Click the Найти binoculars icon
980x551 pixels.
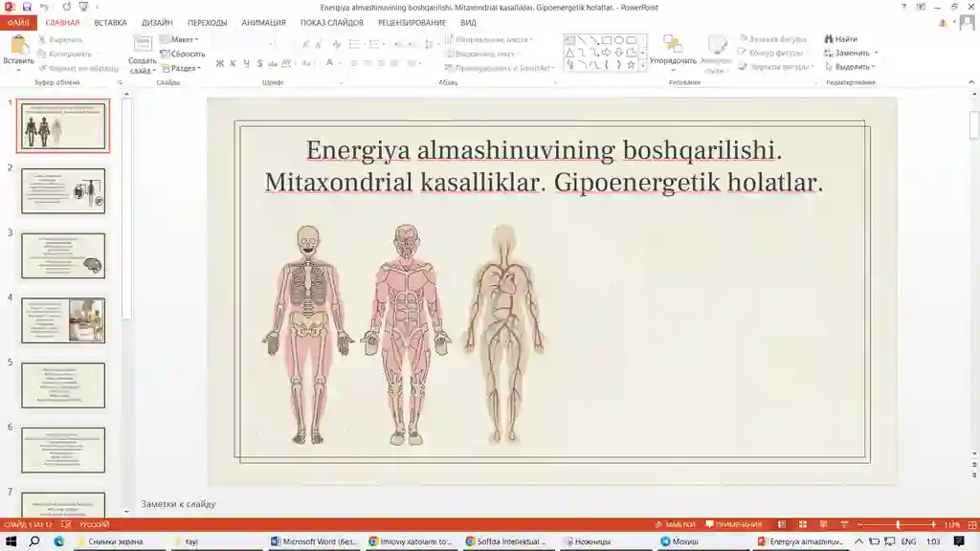[828, 39]
